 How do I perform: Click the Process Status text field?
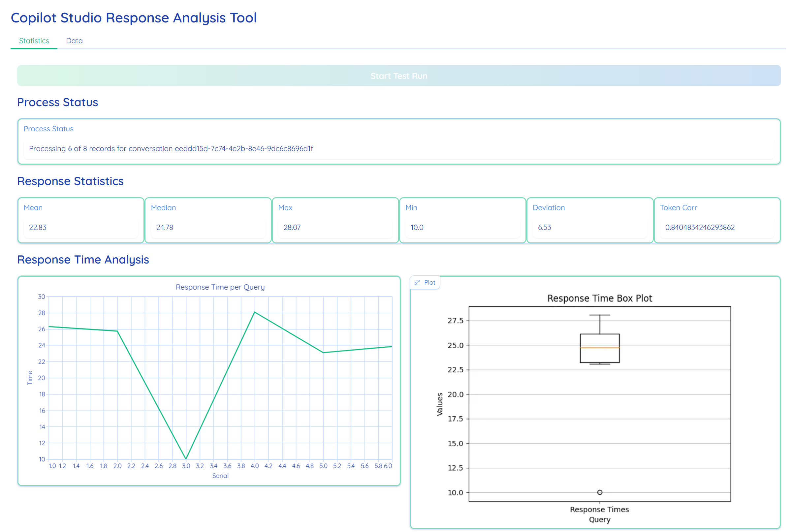coord(398,149)
